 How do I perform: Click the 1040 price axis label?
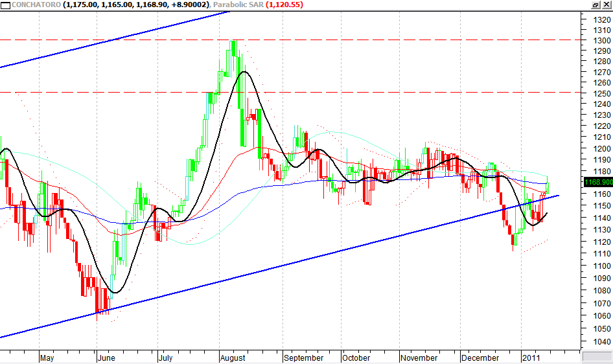602,342
